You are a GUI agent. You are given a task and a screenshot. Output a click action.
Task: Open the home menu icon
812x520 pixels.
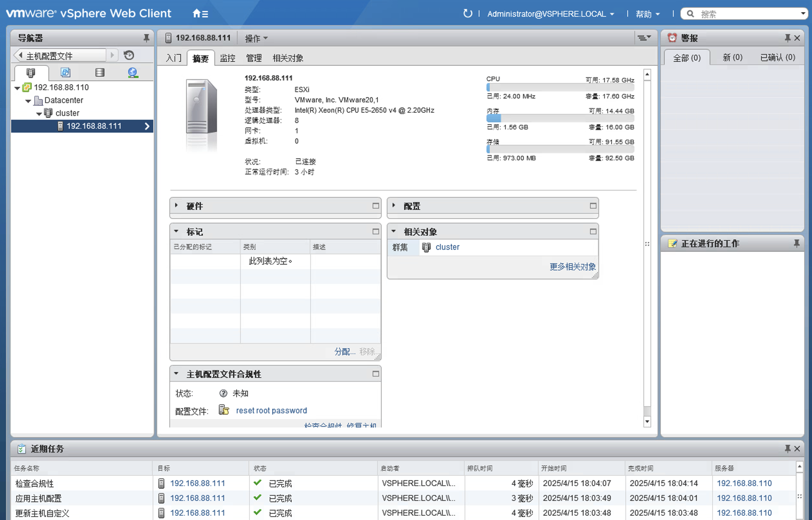click(200, 13)
